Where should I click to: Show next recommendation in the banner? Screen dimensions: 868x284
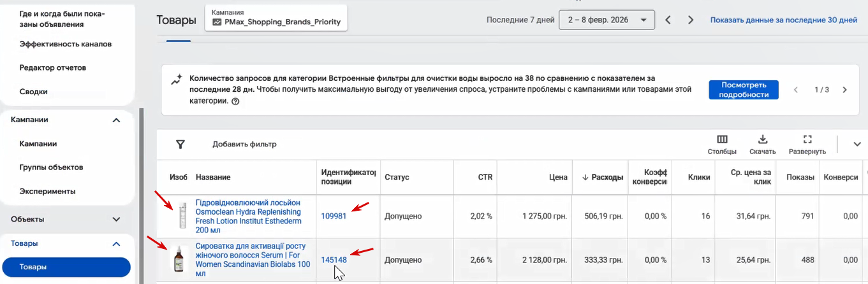[844, 90]
